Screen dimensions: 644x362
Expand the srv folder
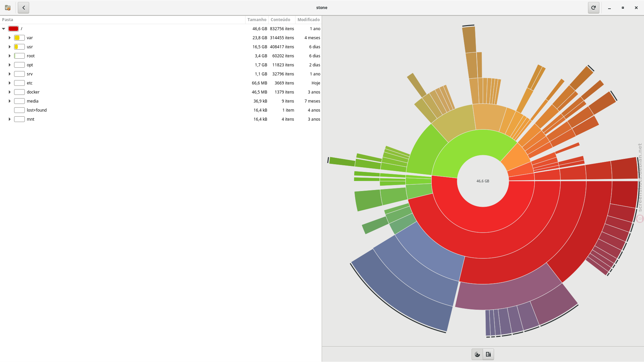coord(10,74)
